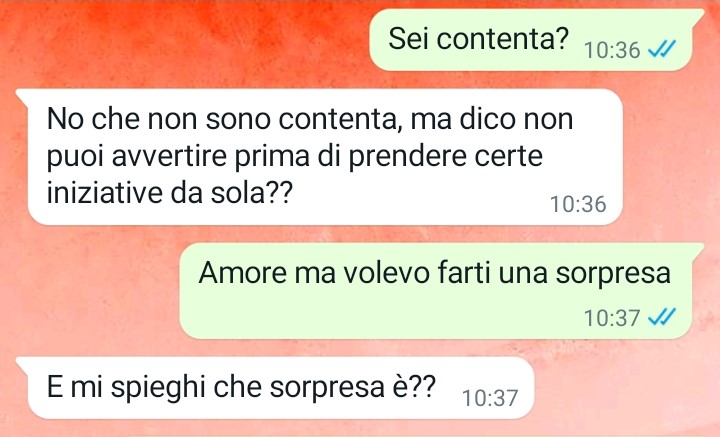The height and width of the screenshot is (437, 720).
Task: Click blue double-check icon on 10:37 message
Action: coord(662,316)
